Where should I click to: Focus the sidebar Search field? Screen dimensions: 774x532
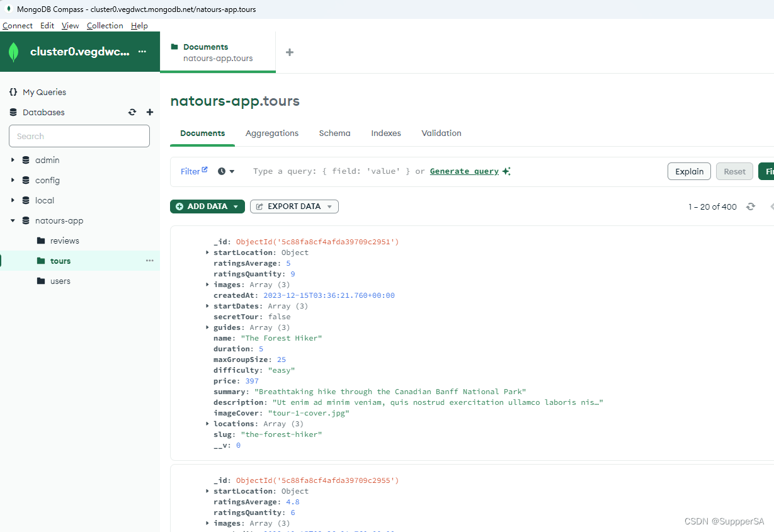(x=79, y=136)
